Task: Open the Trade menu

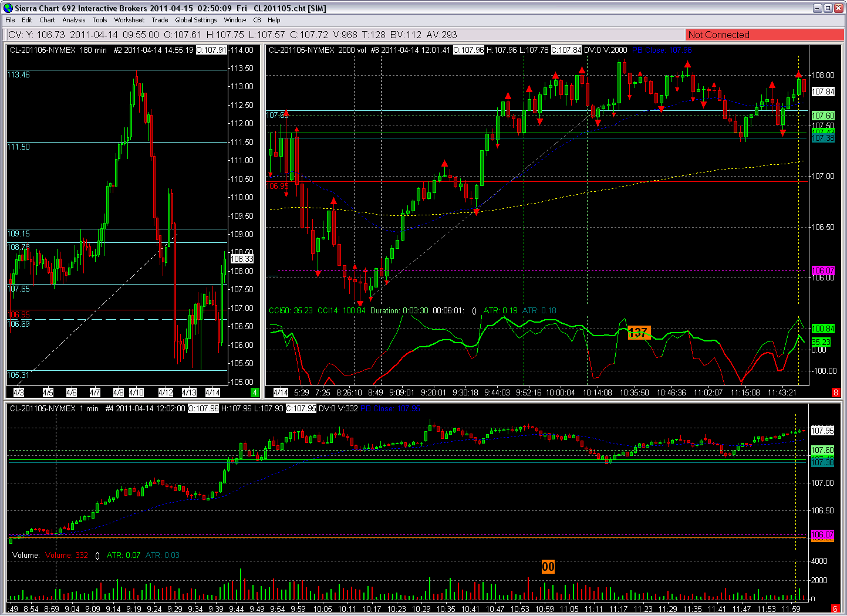Action: tap(160, 20)
